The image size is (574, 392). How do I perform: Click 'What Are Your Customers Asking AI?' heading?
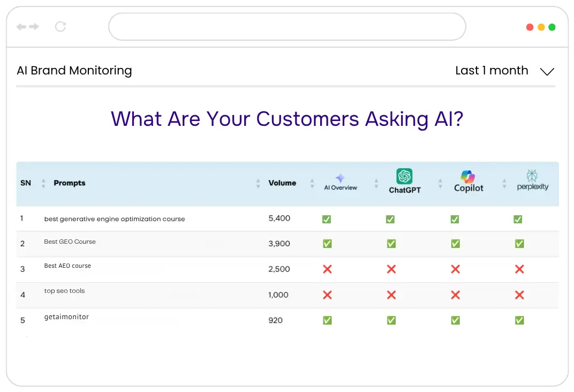[287, 119]
